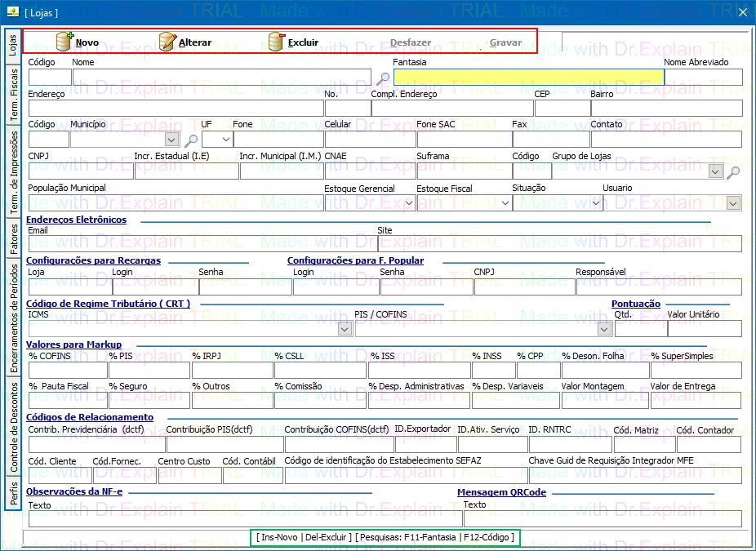Screen dimensions: 756x551
Task: Click the Desfazer button
Action: (411, 42)
